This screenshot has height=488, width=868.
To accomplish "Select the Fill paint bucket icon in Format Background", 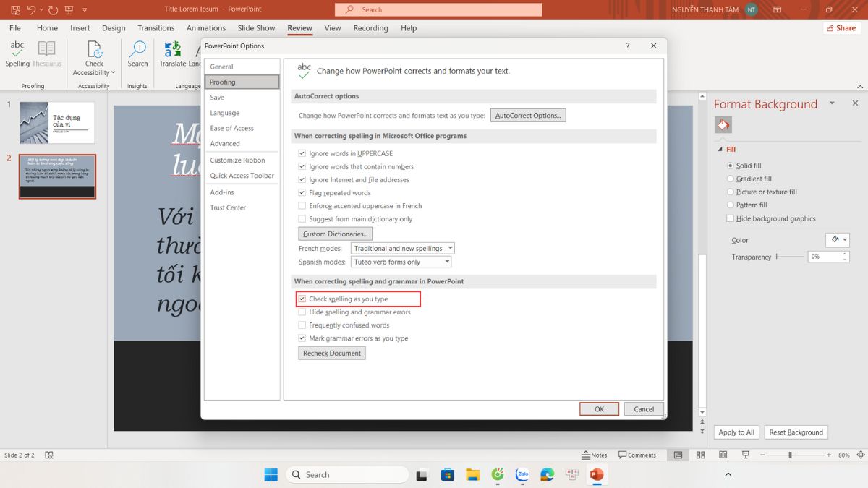I will point(723,125).
